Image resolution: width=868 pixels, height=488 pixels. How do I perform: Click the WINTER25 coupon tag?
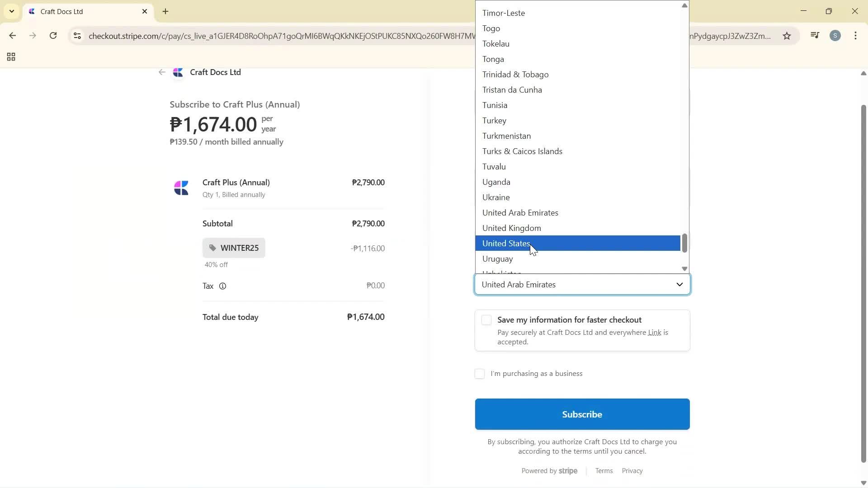(234, 248)
